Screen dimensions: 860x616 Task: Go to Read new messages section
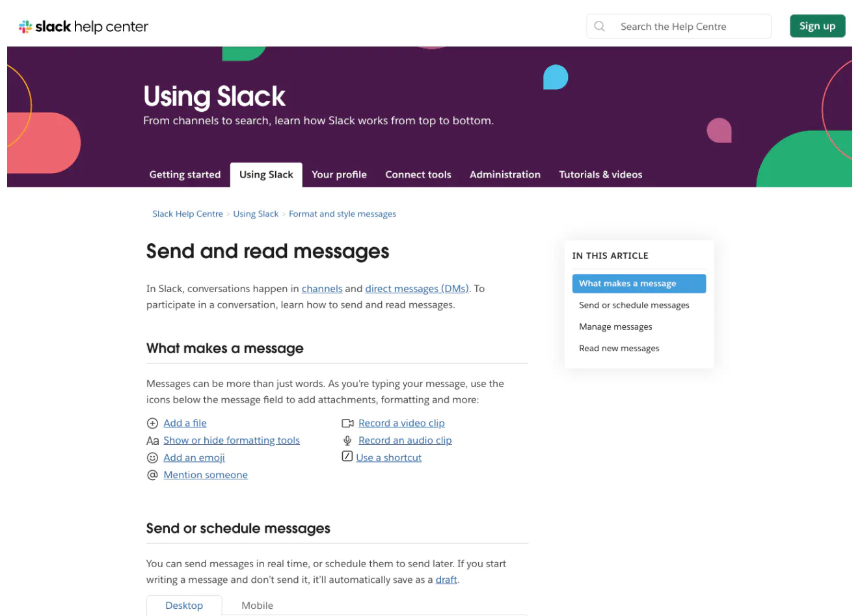619,349
